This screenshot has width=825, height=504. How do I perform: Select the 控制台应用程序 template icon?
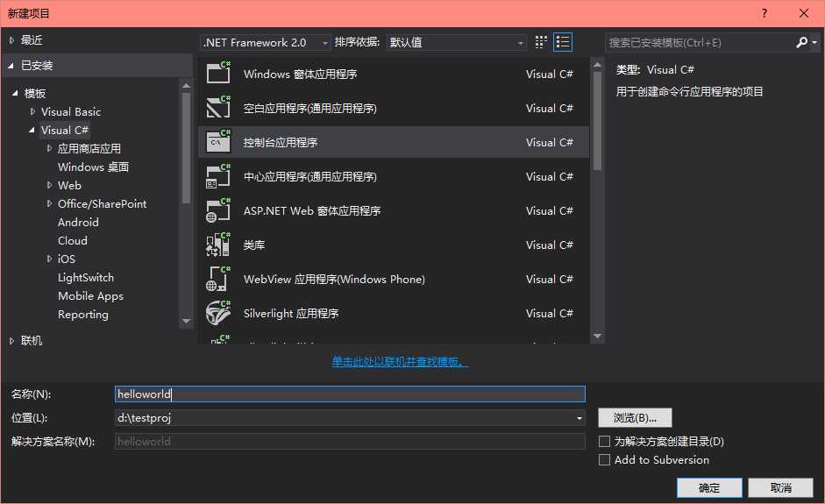217,141
